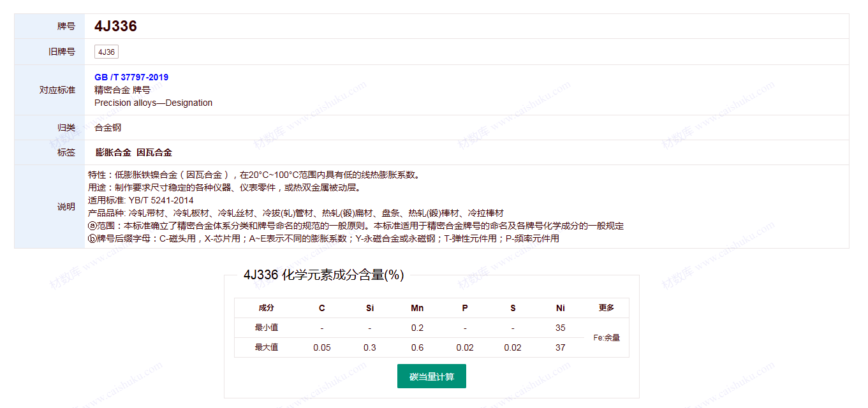Click the 适用标准 YB/T 5241-2014 line
The width and height of the screenshot is (868, 408).
click(140, 200)
